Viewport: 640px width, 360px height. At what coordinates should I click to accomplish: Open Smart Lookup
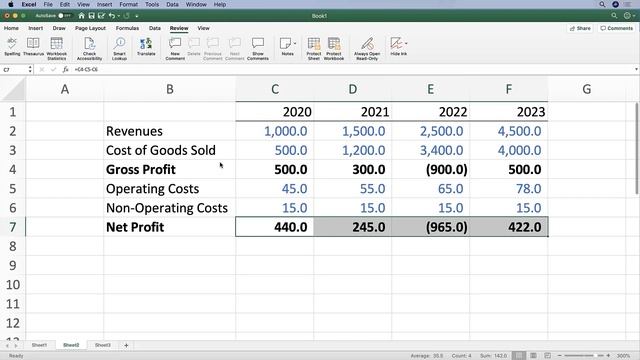click(120, 49)
